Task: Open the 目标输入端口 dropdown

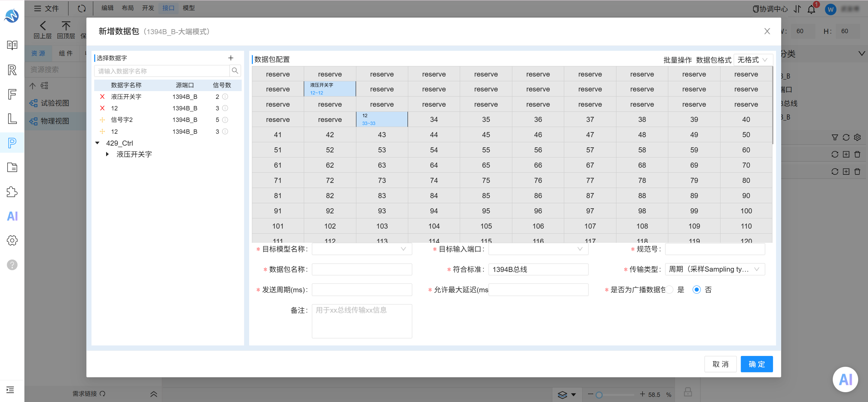Action: [x=538, y=249]
